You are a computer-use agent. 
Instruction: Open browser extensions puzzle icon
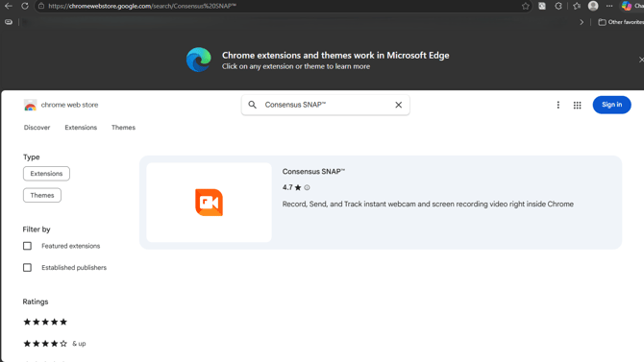click(x=558, y=6)
